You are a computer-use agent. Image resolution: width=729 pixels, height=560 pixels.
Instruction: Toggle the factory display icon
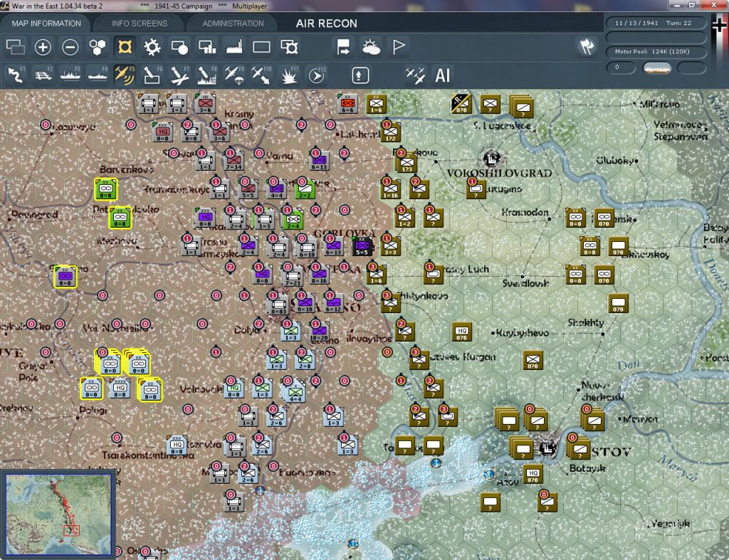coord(234,47)
